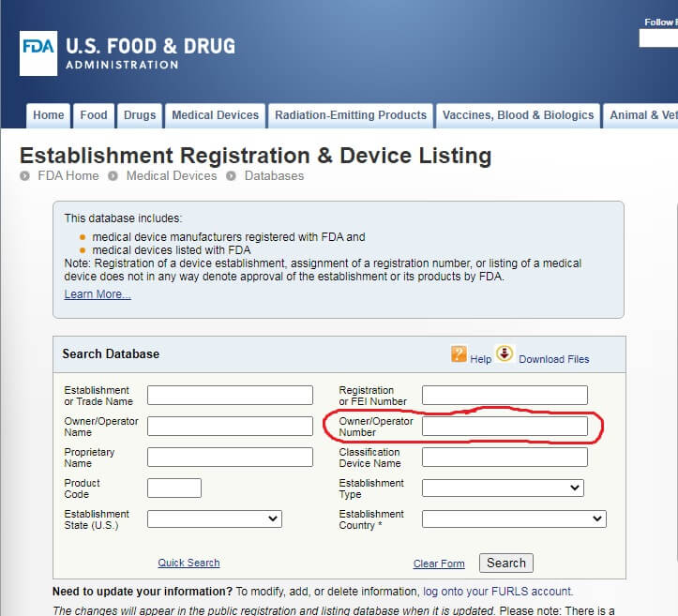Image resolution: width=678 pixels, height=616 pixels.
Task: Click the Owner/Operator Number input field
Action: 505,427
